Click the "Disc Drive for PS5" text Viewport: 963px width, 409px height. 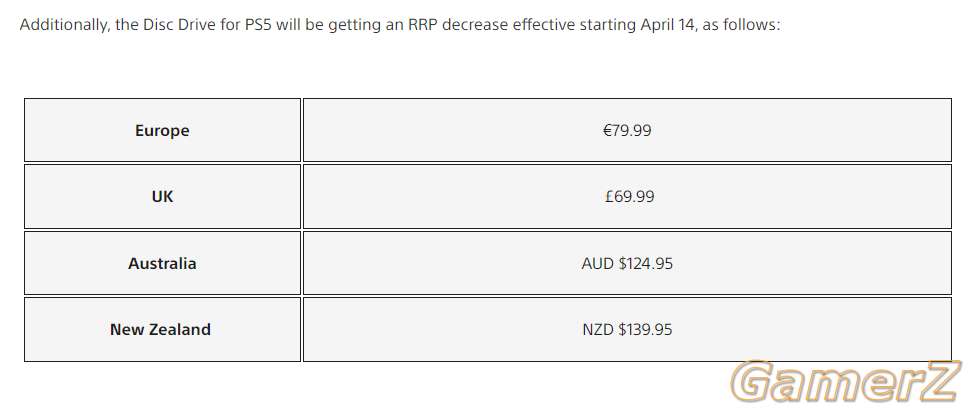point(208,26)
